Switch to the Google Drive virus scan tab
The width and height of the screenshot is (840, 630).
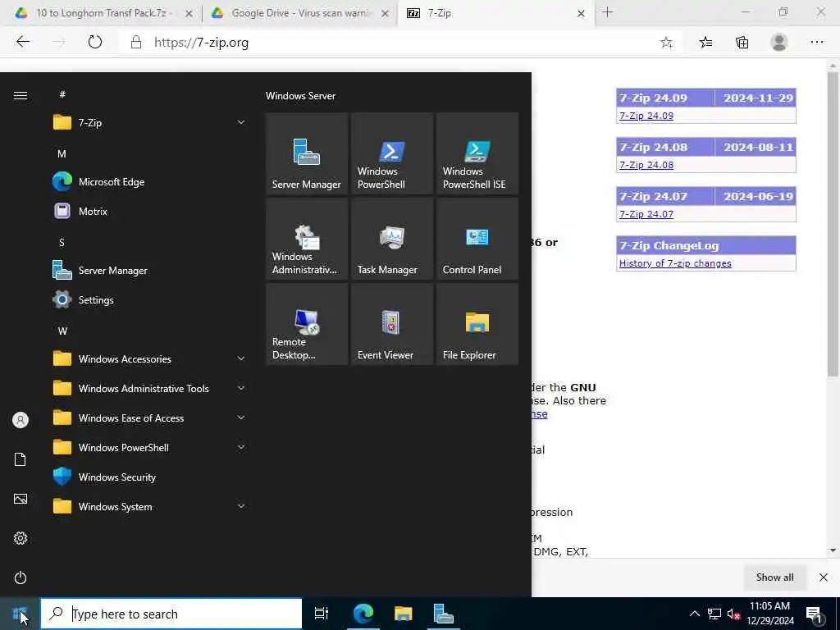tap(300, 13)
